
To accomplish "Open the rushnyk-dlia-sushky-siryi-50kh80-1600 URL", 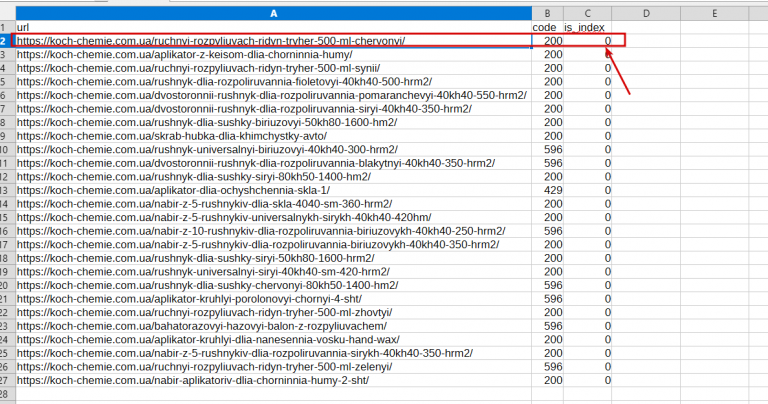I will point(195,258).
